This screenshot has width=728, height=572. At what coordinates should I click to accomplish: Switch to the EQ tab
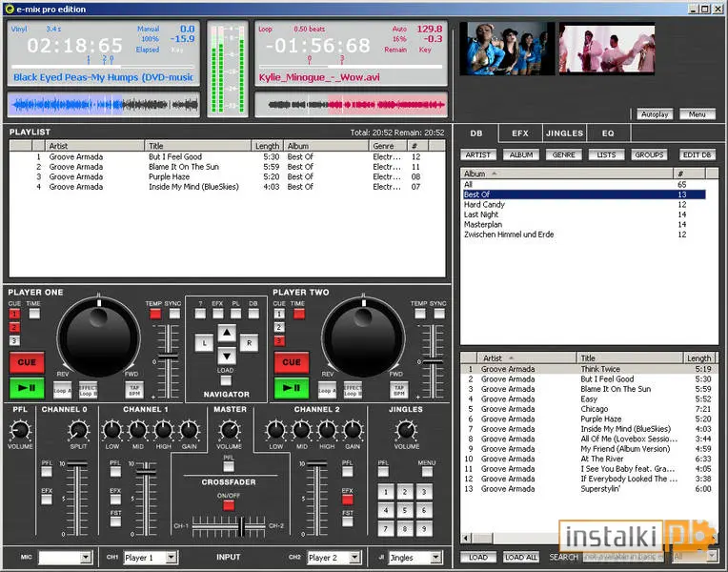coord(608,133)
